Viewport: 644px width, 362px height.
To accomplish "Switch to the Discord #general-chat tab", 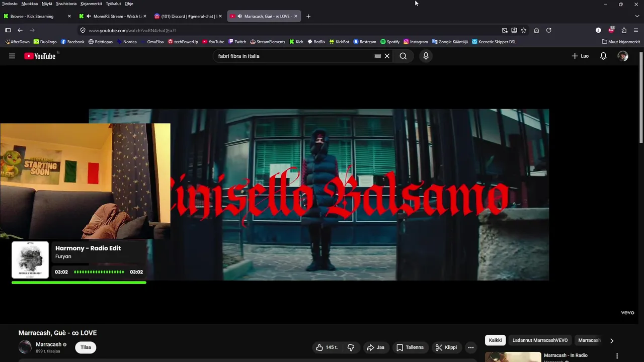I will pos(188,16).
